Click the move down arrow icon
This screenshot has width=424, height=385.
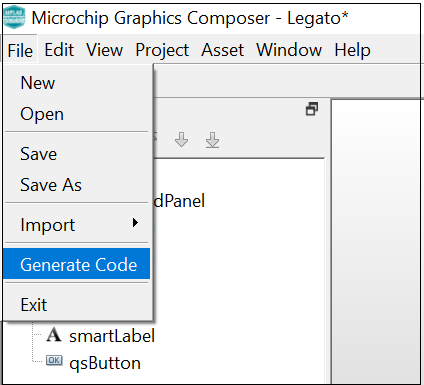click(181, 140)
